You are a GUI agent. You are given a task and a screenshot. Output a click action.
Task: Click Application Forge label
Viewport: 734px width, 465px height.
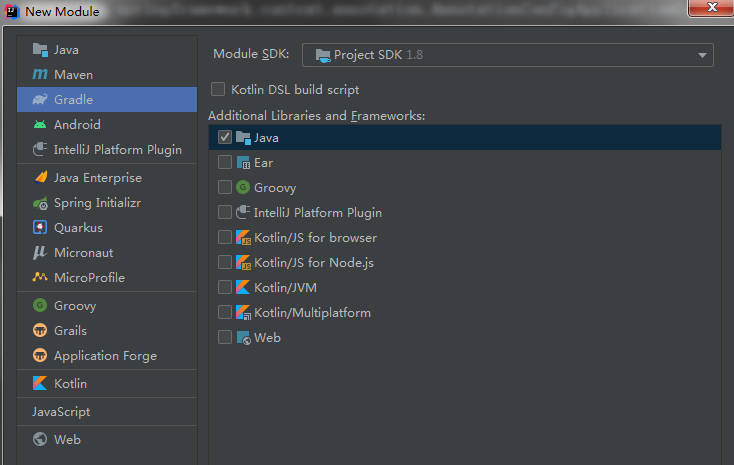point(105,356)
